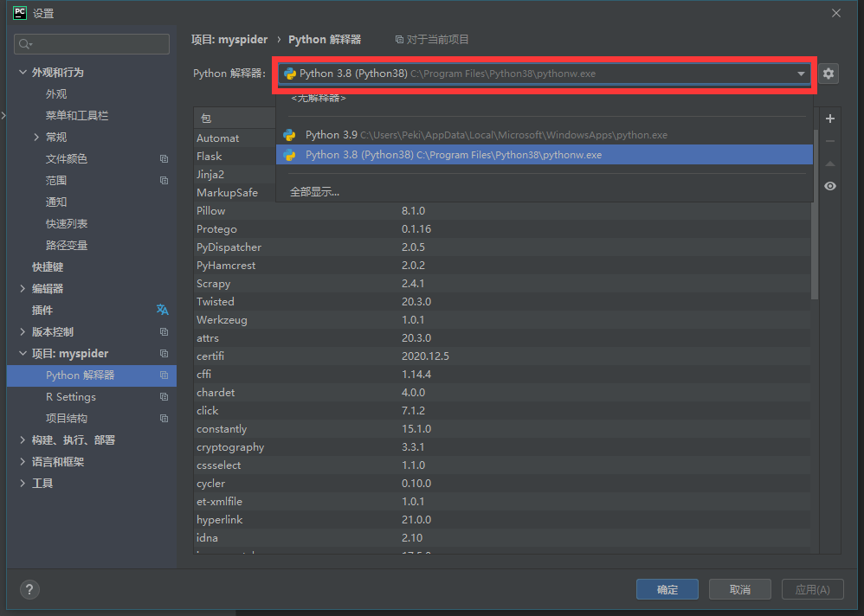Select the cryptography package row
This screenshot has height=616, width=864.
tap(502, 447)
